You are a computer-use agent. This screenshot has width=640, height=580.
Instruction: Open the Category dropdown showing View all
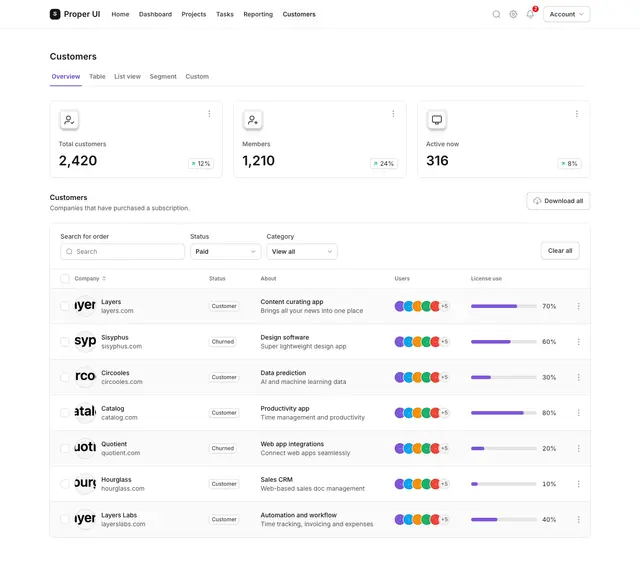[302, 251]
